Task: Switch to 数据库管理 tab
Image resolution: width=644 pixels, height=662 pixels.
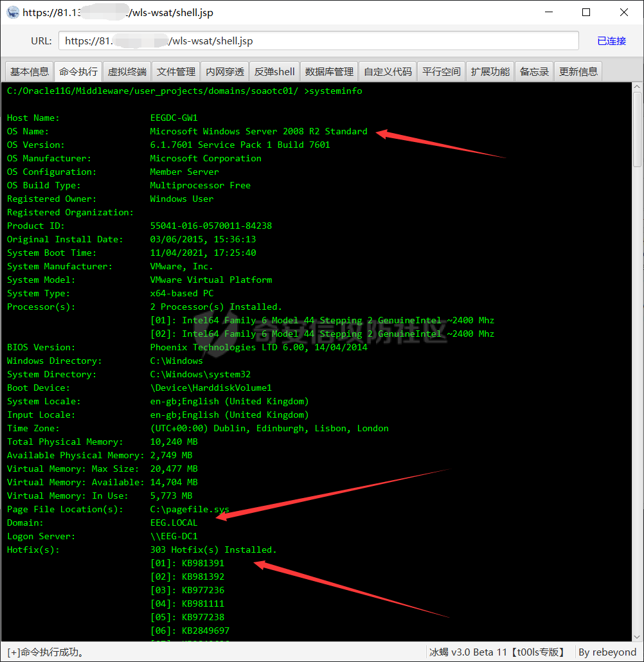Action: pos(329,71)
